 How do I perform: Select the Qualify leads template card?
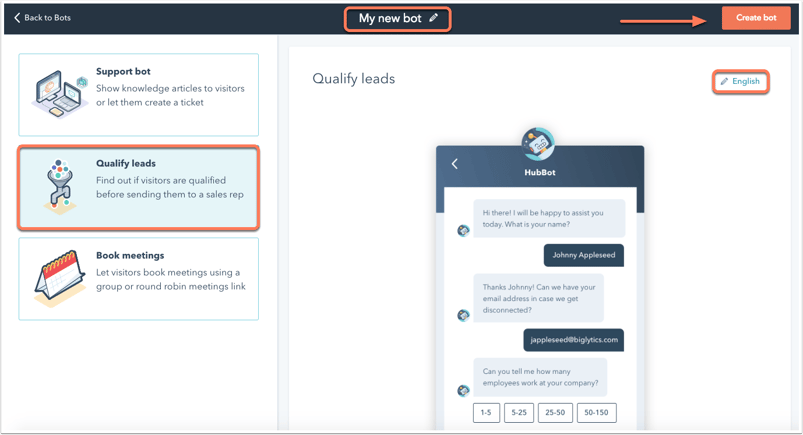click(138, 188)
